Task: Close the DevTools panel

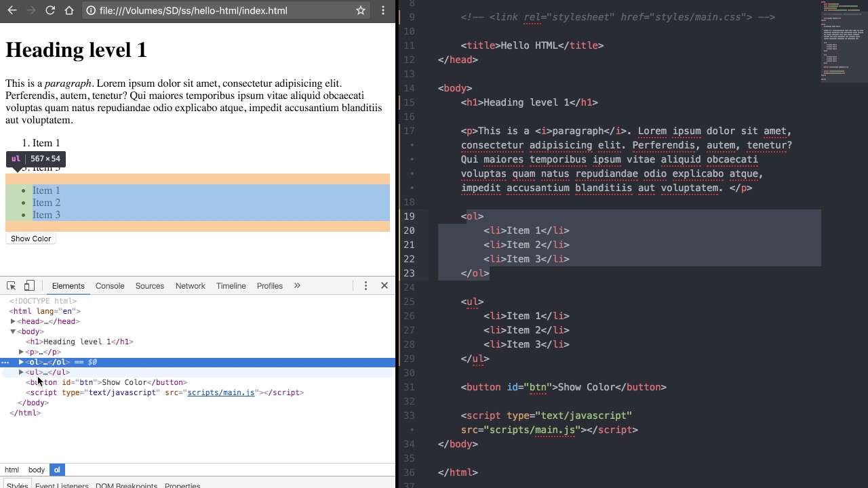Action: [384, 286]
